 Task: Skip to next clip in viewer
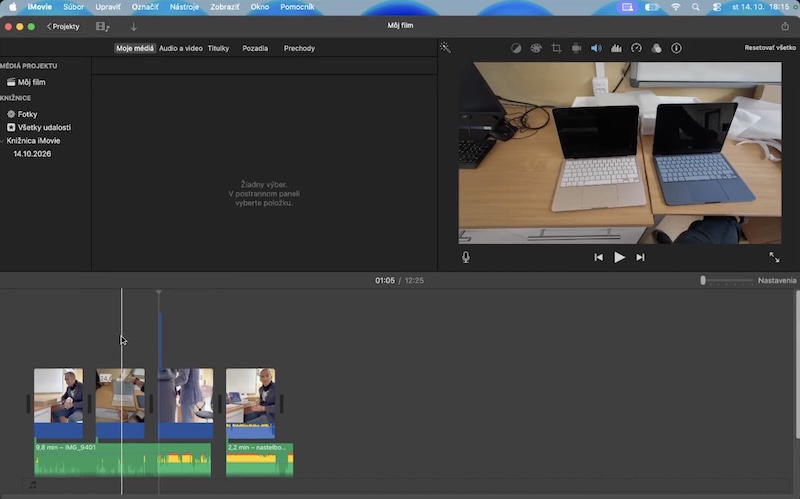pyautogui.click(x=640, y=257)
